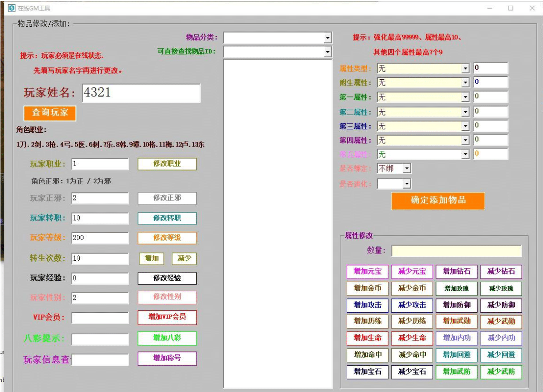Screen dimensions: 543x392
Task: Click the 增加武防 green button
Action: tap(456, 372)
